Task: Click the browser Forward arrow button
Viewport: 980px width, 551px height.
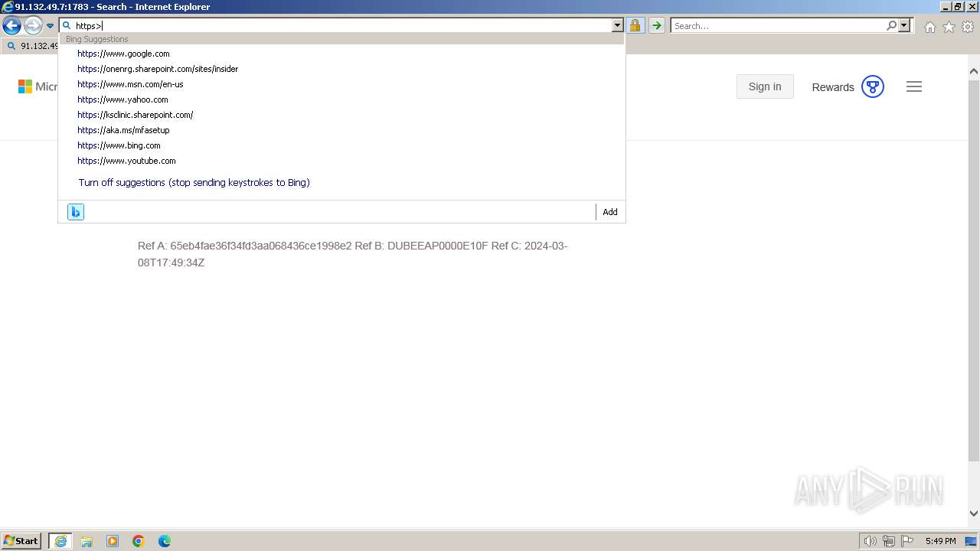Action: click(x=33, y=26)
